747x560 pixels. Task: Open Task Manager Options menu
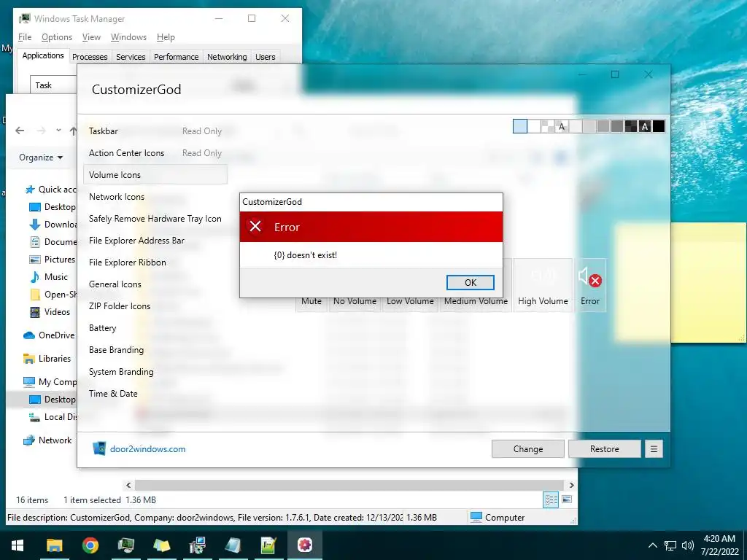[x=57, y=37]
